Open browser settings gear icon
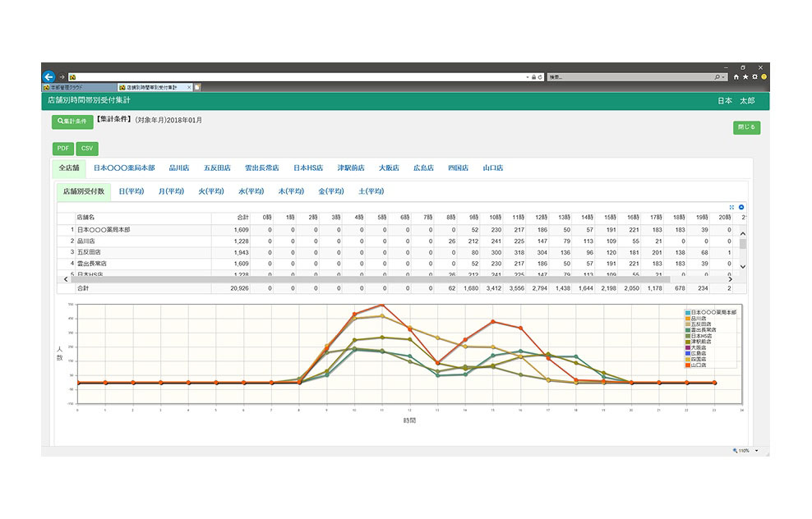The height and width of the screenshot is (519, 812). (x=754, y=76)
